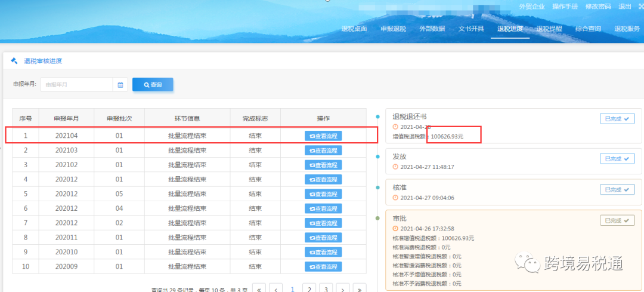Go to previous page arrow
Image resolution: width=644 pixels, height=292 pixels.
(x=275, y=289)
